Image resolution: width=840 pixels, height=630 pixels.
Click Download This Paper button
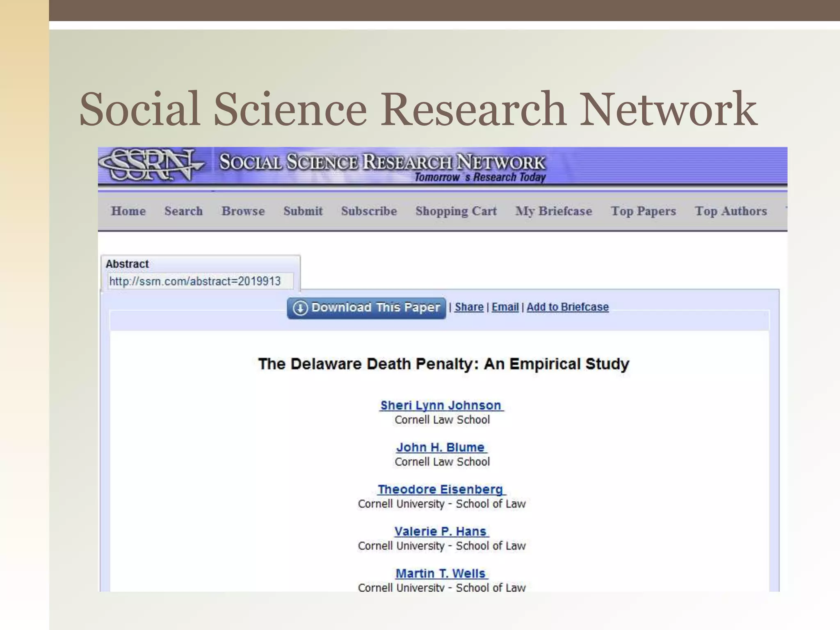click(x=366, y=308)
